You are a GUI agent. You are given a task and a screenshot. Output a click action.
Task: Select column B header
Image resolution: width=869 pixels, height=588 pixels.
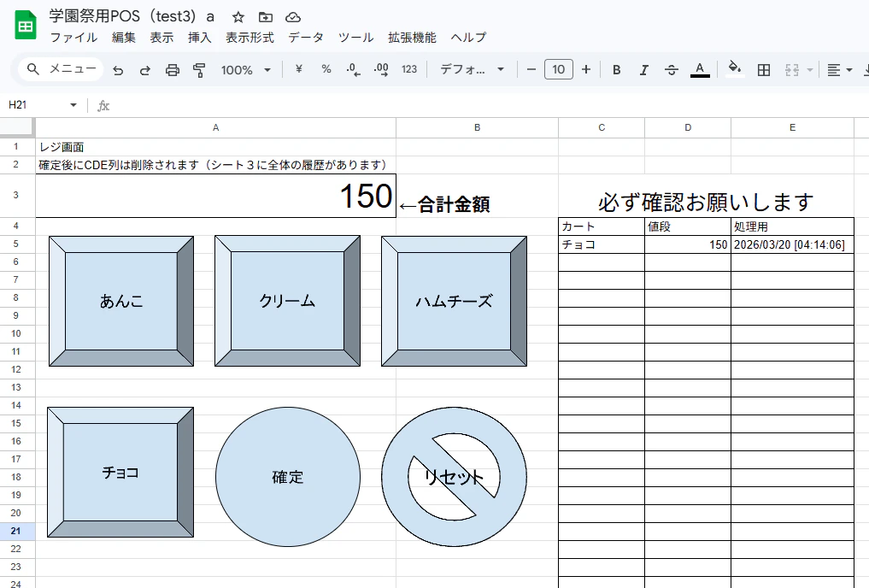coord(477,127)
